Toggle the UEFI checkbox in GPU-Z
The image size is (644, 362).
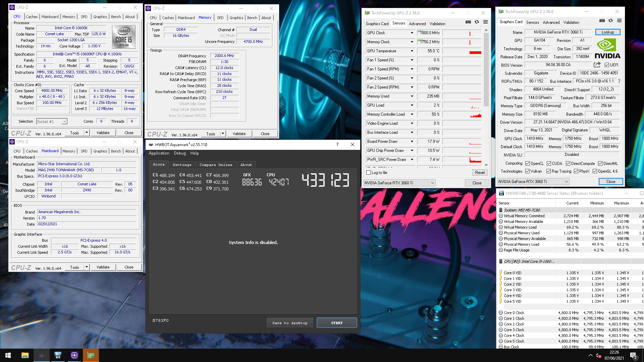click(607, 65)
